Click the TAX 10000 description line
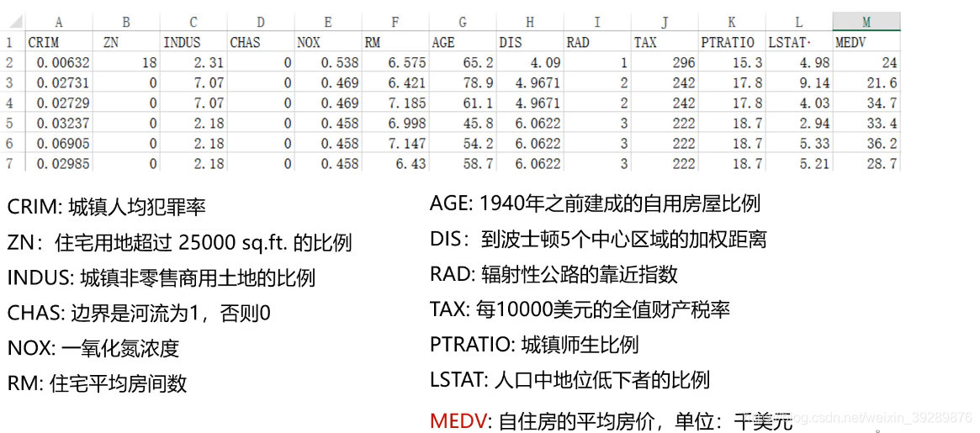Viewport: 980px width, 433px height. point(580,309)
